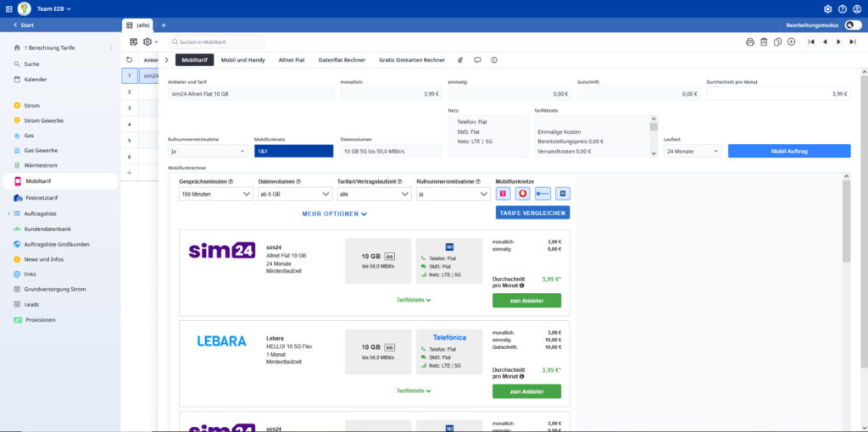Add new table row with plus

130,173
